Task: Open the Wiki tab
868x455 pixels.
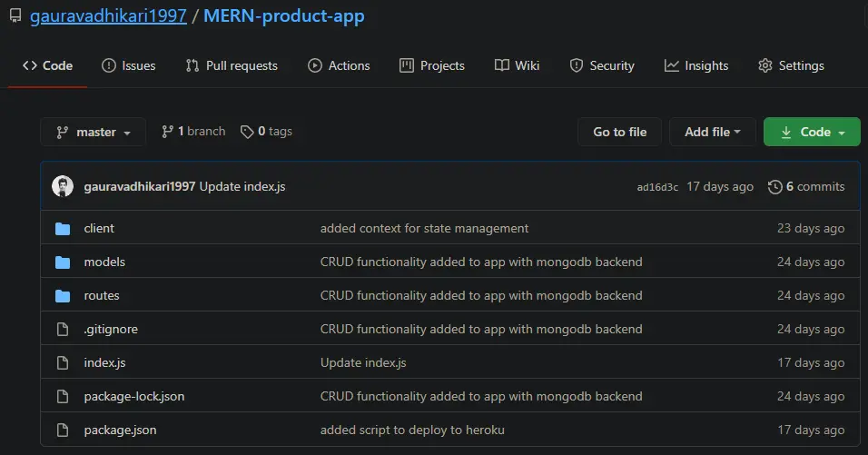Action: click(x=517, y=65)
